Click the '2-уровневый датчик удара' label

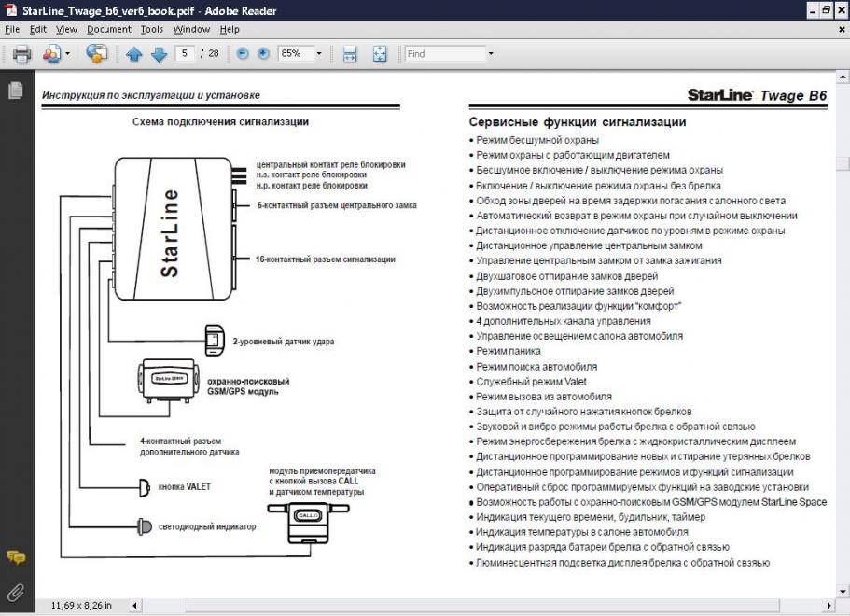pyautogui.click(x=284, y=342)
